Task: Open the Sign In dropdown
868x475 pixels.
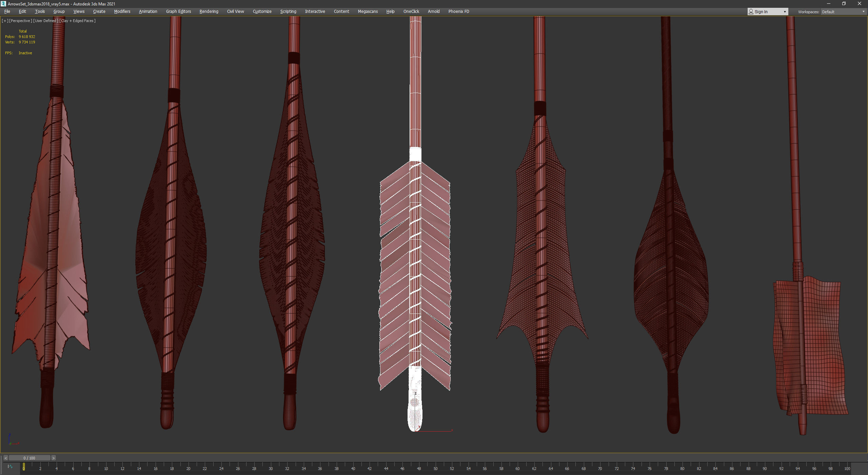Action: 768,12
